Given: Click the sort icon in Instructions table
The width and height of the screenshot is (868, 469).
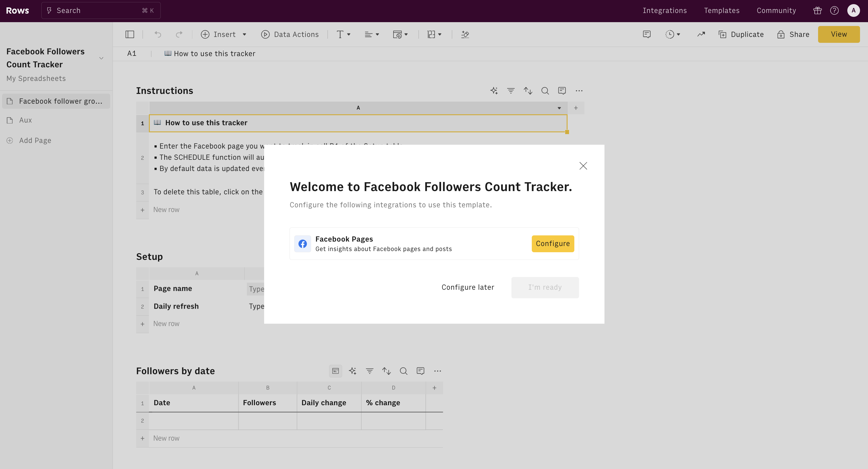Looking at the screenshot, I should [x=528, y=91].
